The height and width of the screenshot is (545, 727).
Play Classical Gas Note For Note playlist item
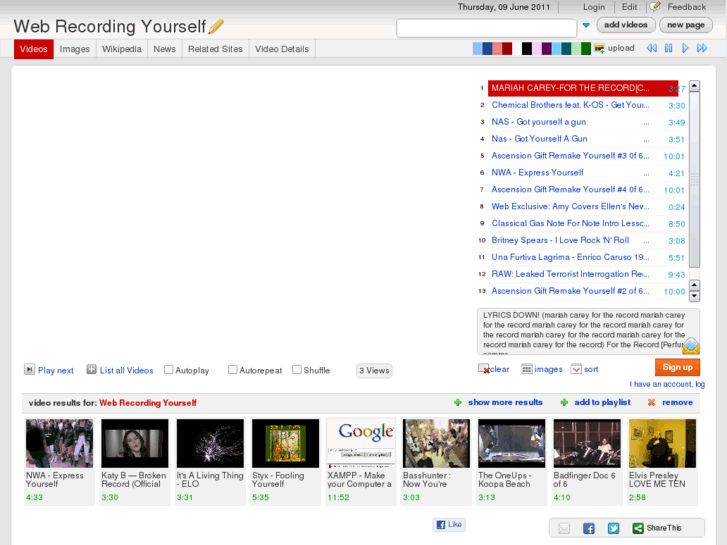570,224
